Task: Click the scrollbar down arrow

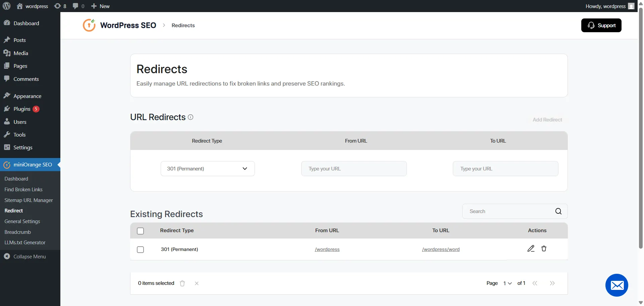Action: click(x=641, y=303)
